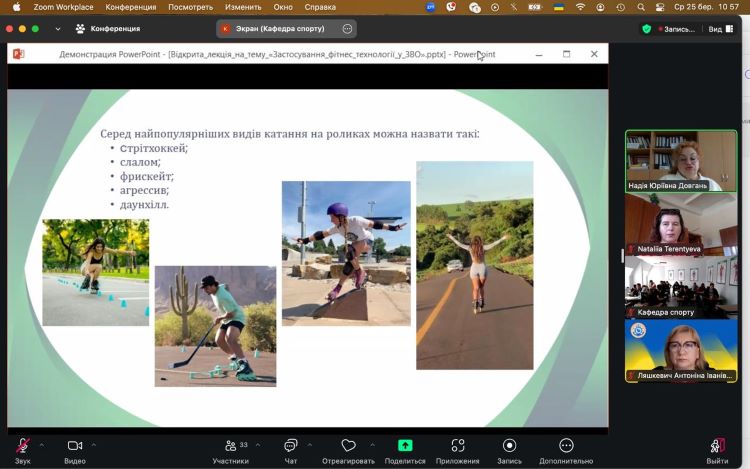Select Nataliia Terentyeva's video thumbnail
Viewport: 750px width, 469px height.
[x=680, y=223]
